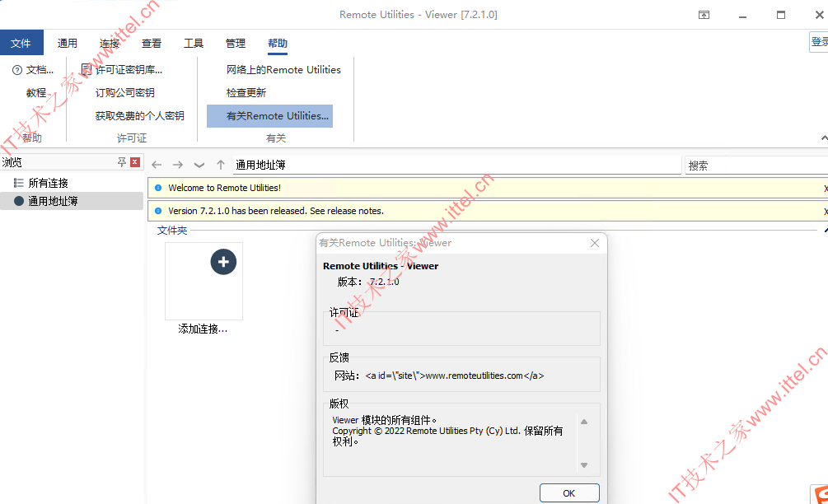This screenshot has height=504, width=828.
Task: Click the Remote Utilities - Viewer heading
Action: 381,266
